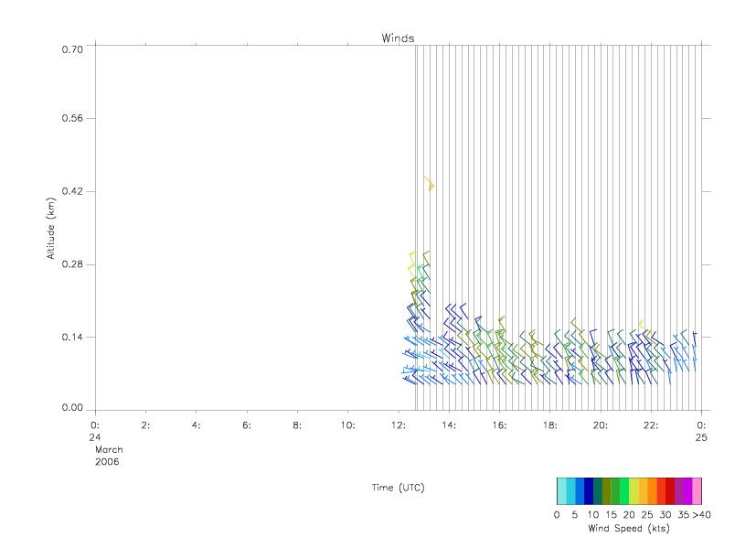Viewport: 756px width, 559px height.
Task: Select the "16:" time tick label
Action: point(499,425)
